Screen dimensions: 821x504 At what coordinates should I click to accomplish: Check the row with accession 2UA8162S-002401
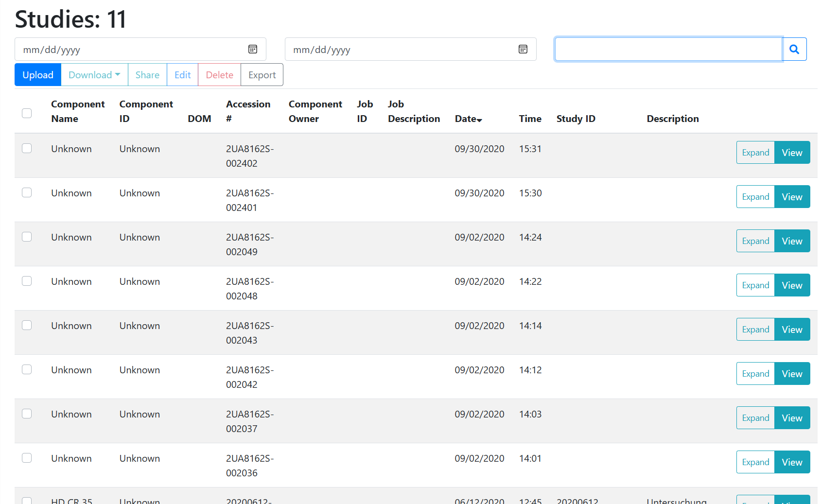coord(27,192)
